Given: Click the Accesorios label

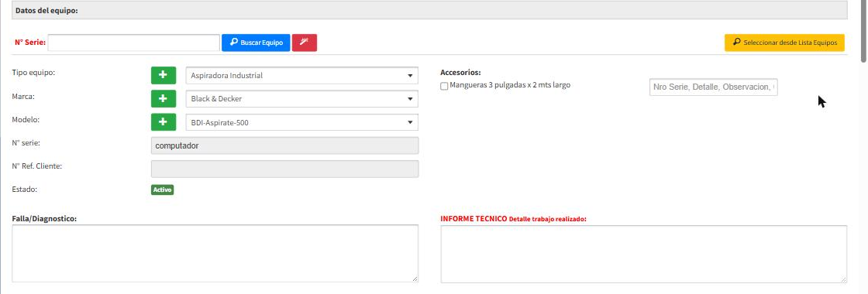Looking at the screenshot, I should click(x=460, y=73).
